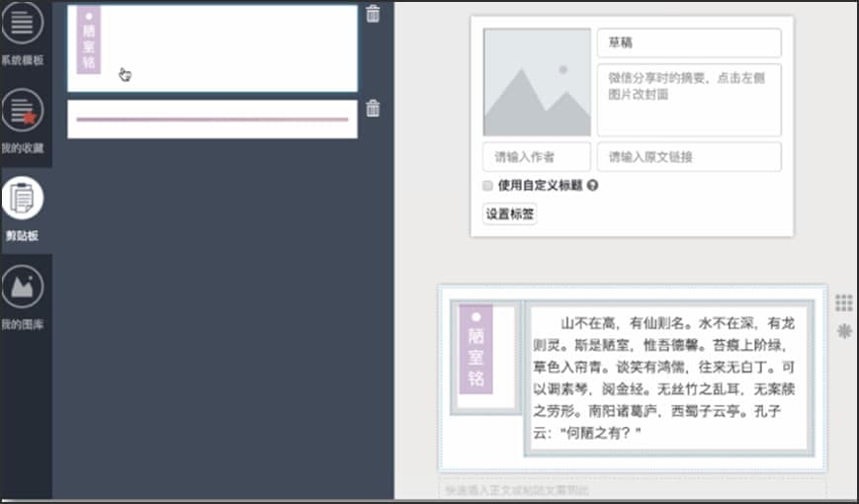Click the help question mark next to 使用自定义标题
859x504 pixels.
coord(592,185)
